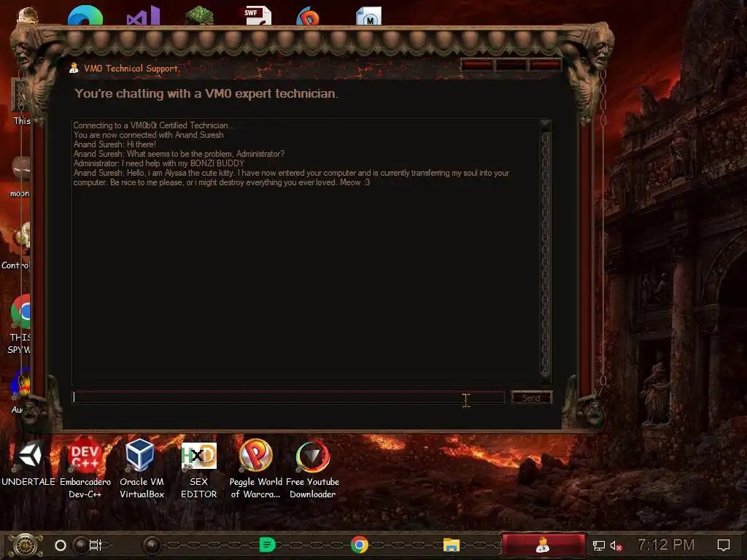The image size is (747, 560).
Task: Open the themed Start button on taskbar
Action: 26,545
